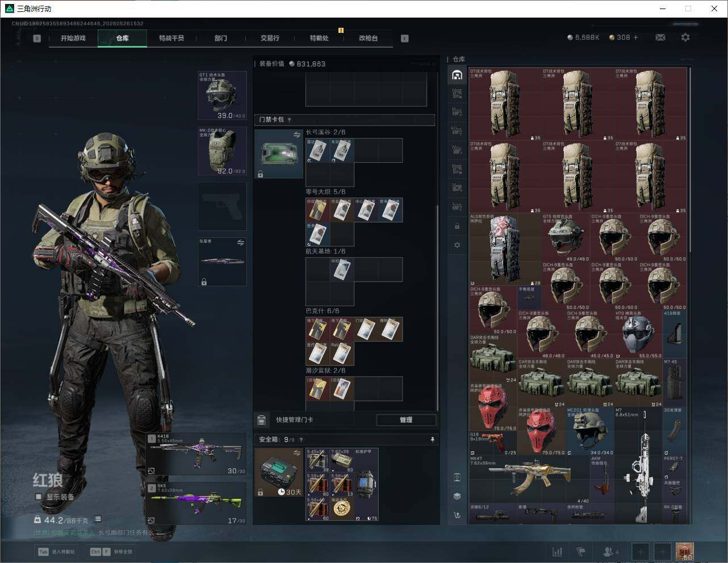Click the sort icon at warehouse sidebar bottom
This screenshot has height=563, width=728.
click(457, 515)
